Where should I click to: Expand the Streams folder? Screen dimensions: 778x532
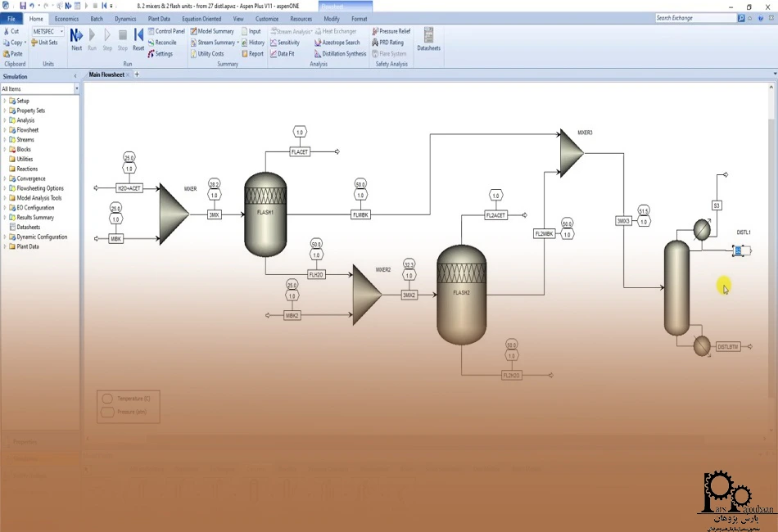coord(5,139)
